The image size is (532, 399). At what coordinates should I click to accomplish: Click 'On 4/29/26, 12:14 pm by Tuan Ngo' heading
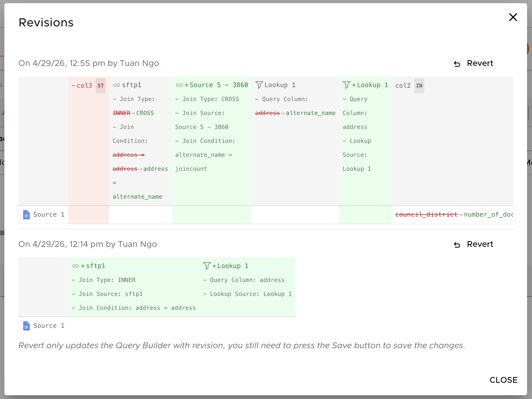coord(88,244)
